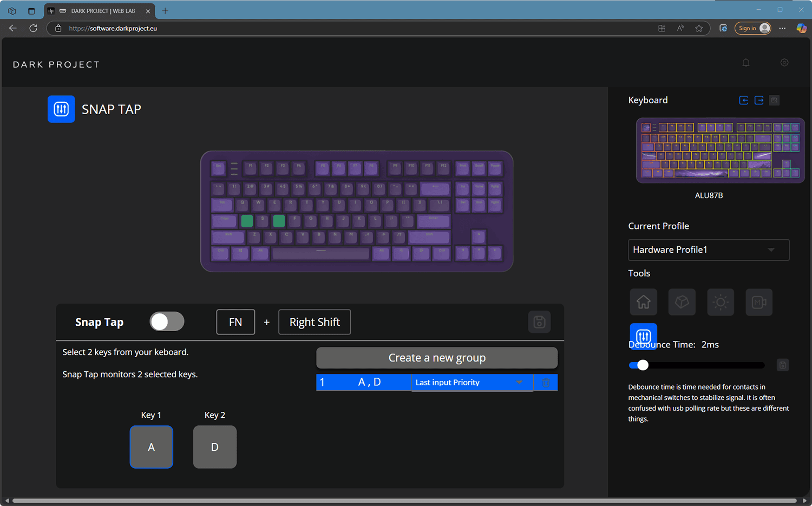This screenshot has height=506, width=812.
Task: Open the tab actions menu icon
Action: coord(31,11)
